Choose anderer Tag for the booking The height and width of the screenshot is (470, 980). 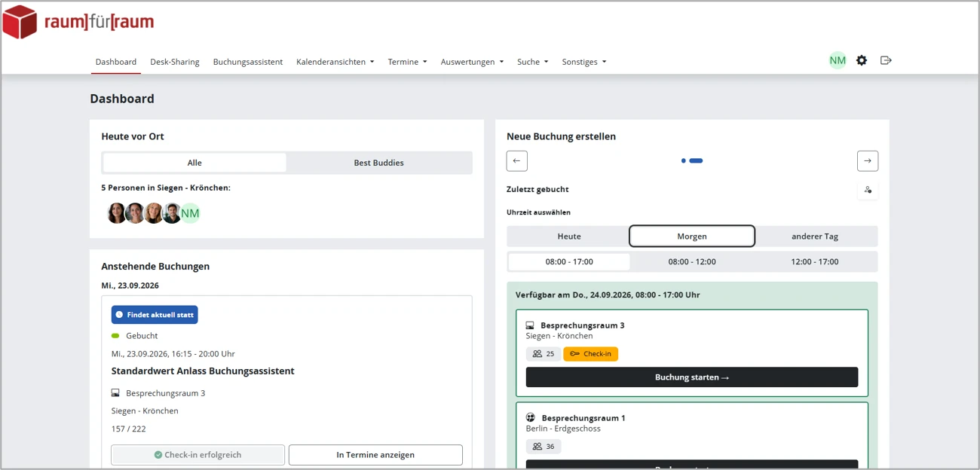pos(815,237)
